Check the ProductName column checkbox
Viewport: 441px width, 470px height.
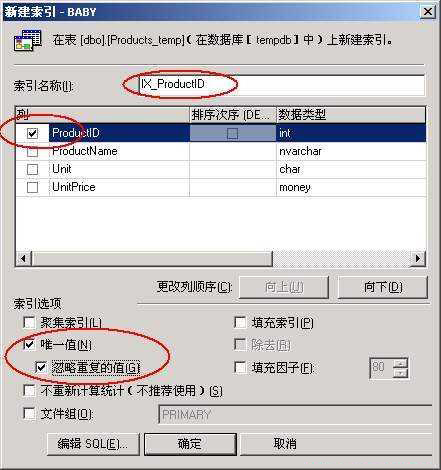click(x=32, y=152)
